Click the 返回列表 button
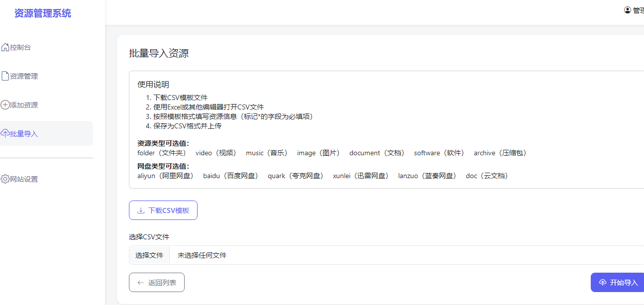Viewport: 644px width, 305px height. tap(156, 282)
